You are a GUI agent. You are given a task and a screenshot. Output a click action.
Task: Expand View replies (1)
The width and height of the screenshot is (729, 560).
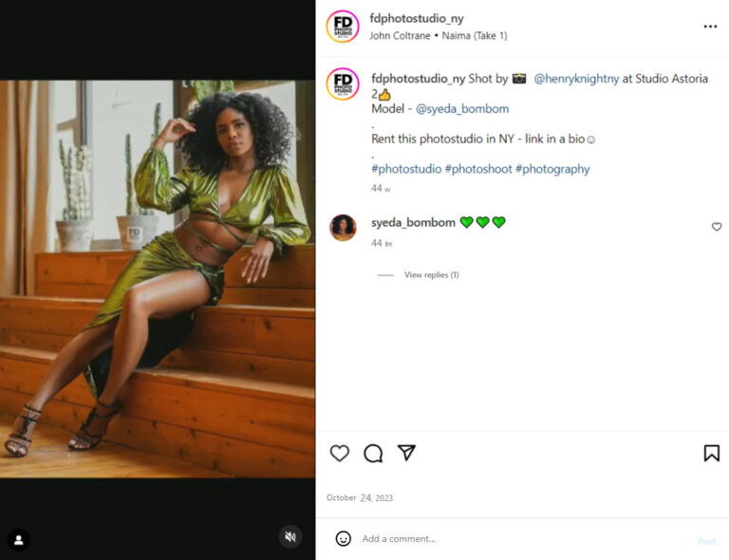point(431,275)
